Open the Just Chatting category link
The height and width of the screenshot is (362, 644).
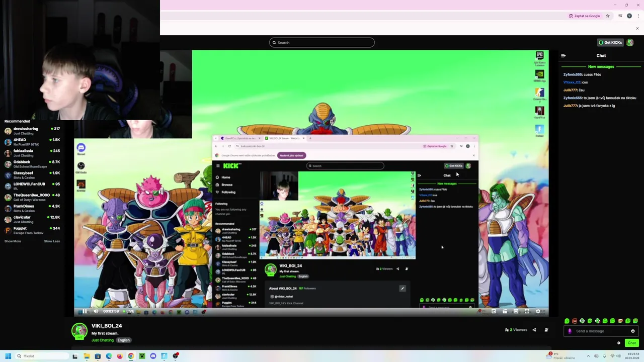coord(103,340)
